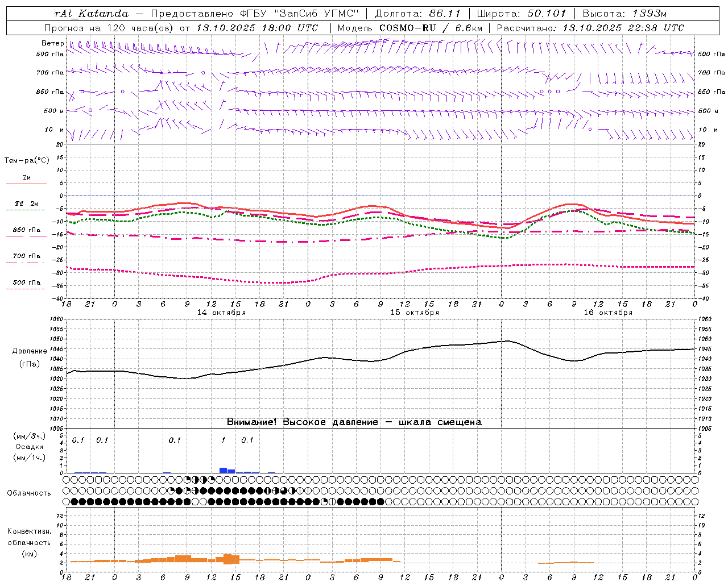Click the 10 м label left of wind barbs
This screenshot has width=728, height=582.
pos(54,130)
